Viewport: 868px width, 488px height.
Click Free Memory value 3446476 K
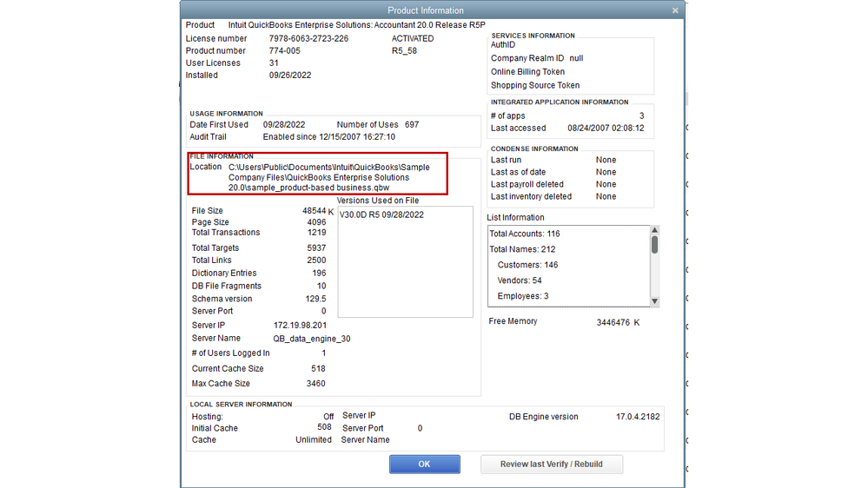click(x=618, y=322)
